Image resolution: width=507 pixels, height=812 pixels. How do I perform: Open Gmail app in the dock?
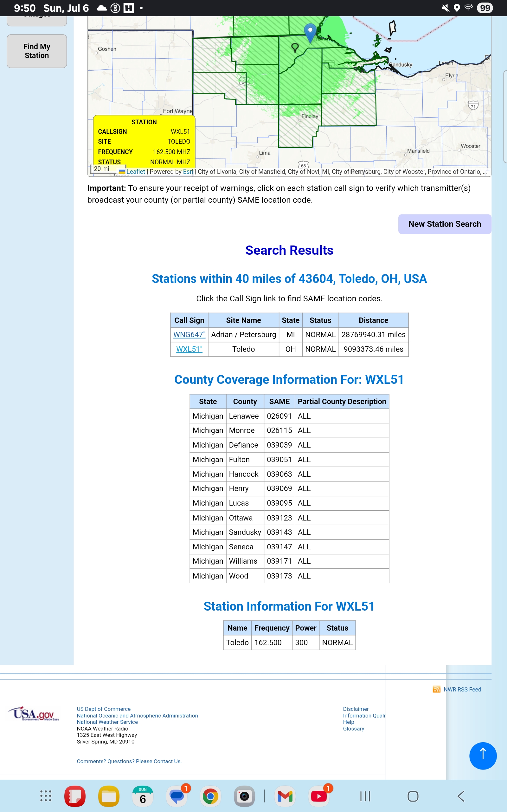click(x=285, y=796)
